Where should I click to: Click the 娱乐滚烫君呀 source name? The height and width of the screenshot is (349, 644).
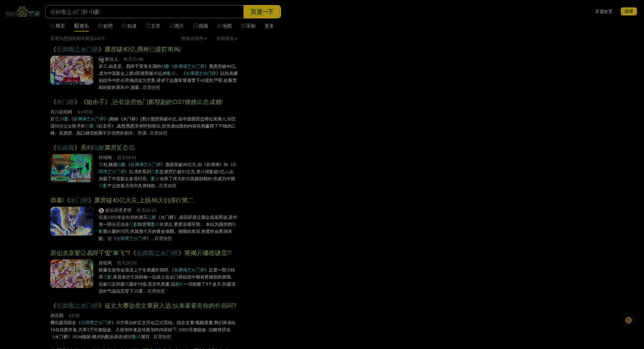[x=118, y=210]
